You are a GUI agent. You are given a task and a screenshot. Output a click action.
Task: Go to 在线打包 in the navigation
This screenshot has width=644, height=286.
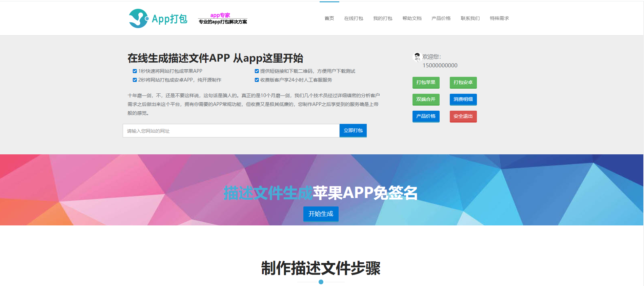pyautogui.click(x=354, y=18)
